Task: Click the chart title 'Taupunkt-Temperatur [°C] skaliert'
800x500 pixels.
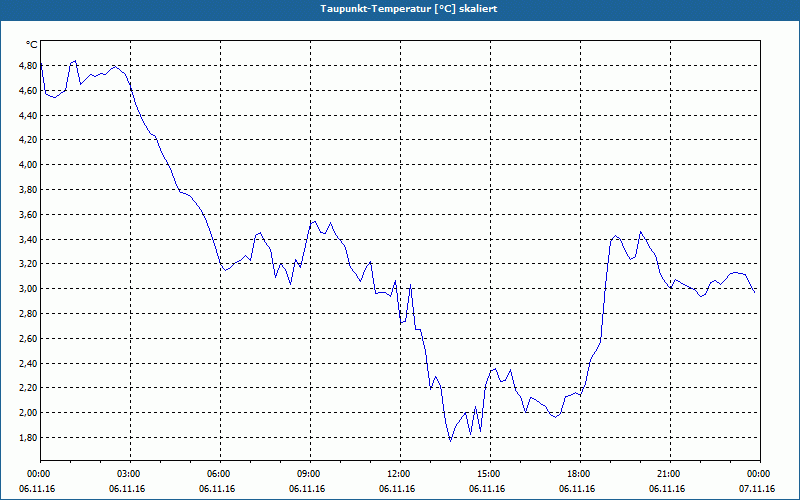Action: (409, 9)
